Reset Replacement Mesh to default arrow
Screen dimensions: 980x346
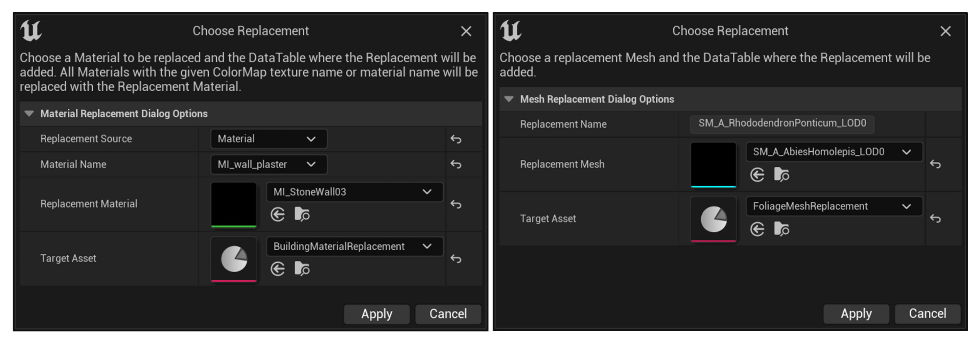(935, 164)
